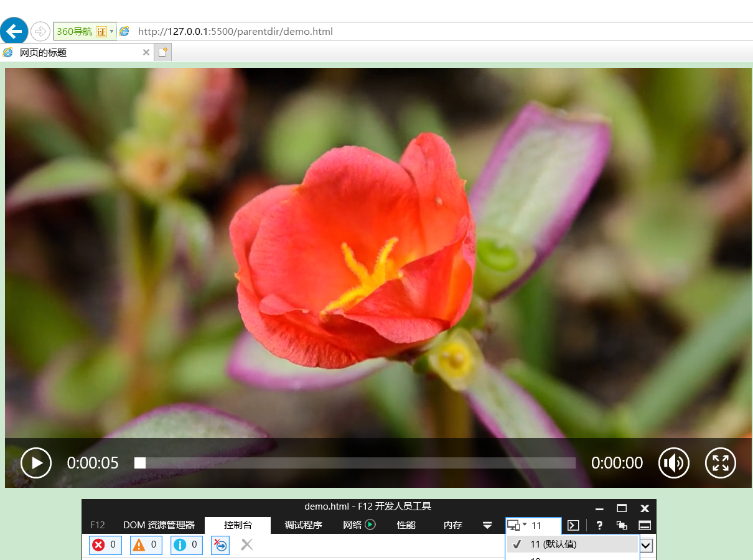Viewport: 753px width, 560px height.
Task: Open the 360导航 dropdown arrow
Action: pyautogui.click(x=112, y=31)
